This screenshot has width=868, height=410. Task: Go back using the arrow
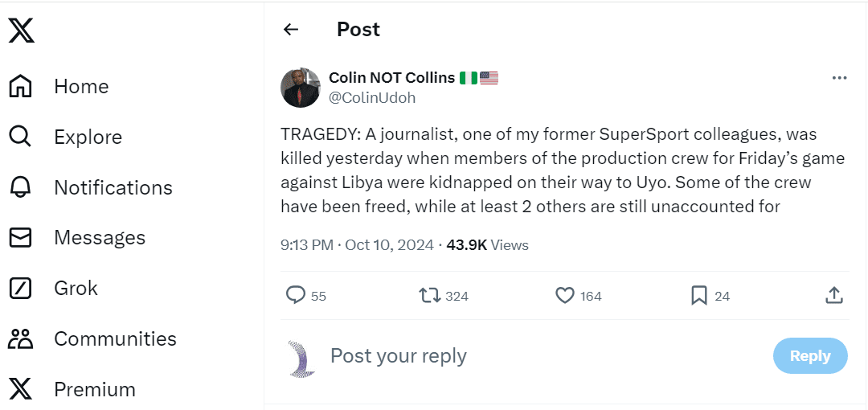tap(291, 30)
